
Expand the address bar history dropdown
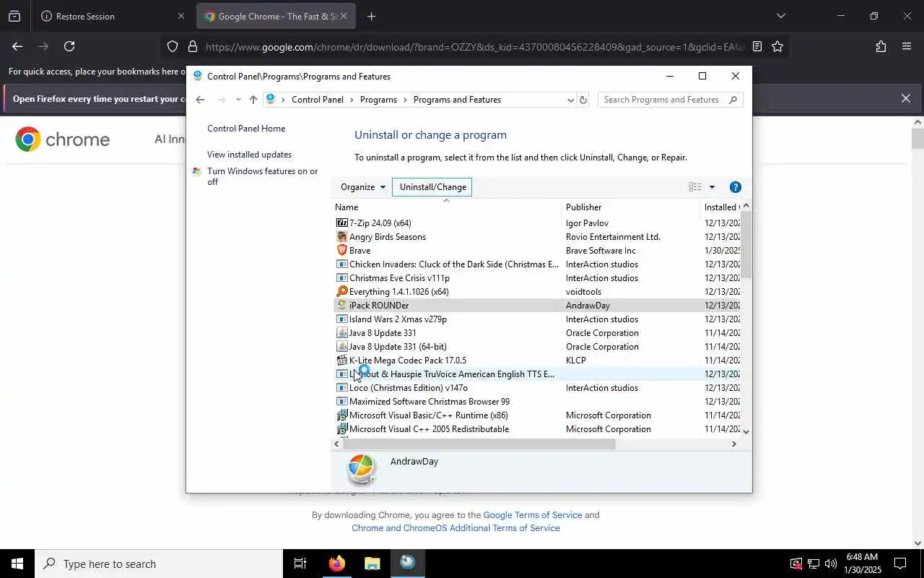point(570,100)
